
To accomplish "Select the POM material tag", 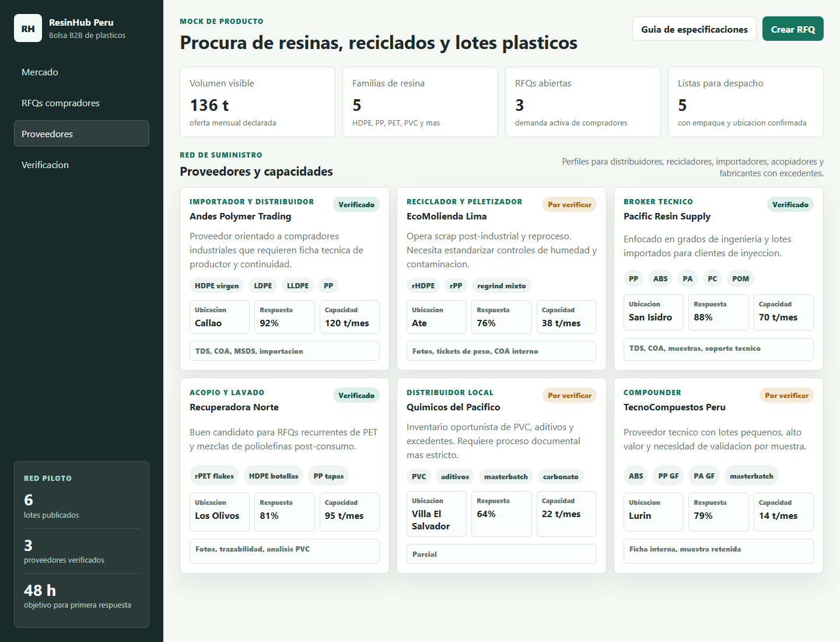I will [741, 278].
